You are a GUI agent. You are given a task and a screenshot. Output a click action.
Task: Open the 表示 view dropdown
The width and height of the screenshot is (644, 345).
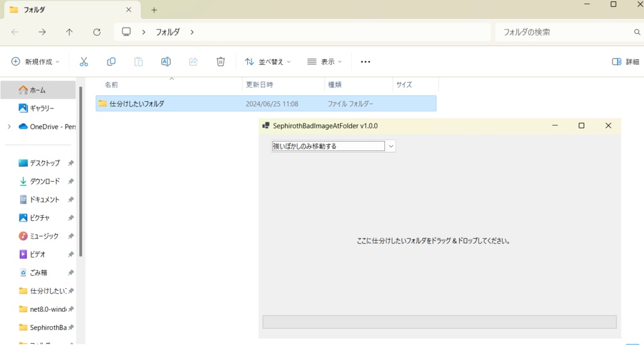(324, 62)
